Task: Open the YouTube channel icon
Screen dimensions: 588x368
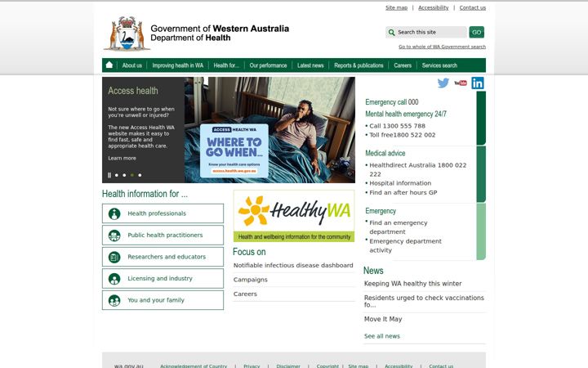Action: coord(461,83)
